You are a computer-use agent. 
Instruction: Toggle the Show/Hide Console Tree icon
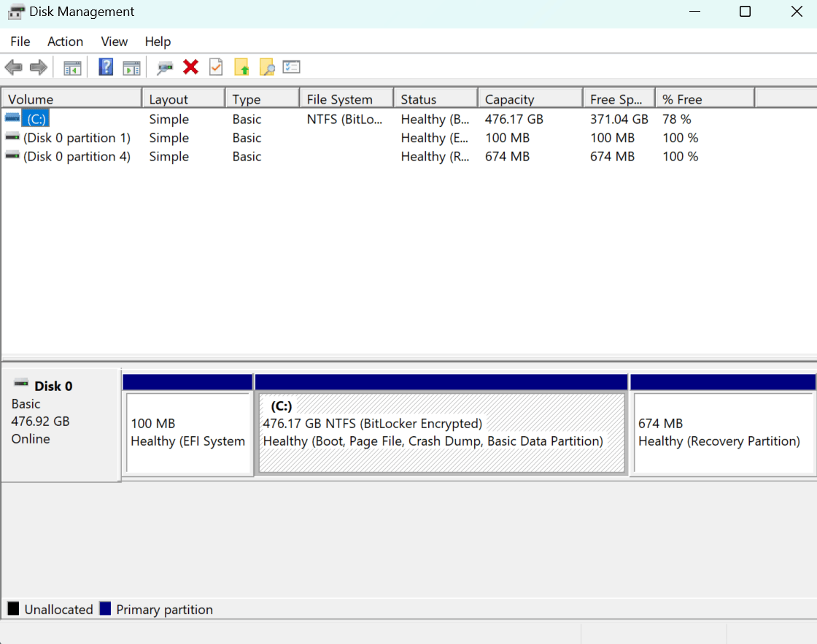(72, 68)
